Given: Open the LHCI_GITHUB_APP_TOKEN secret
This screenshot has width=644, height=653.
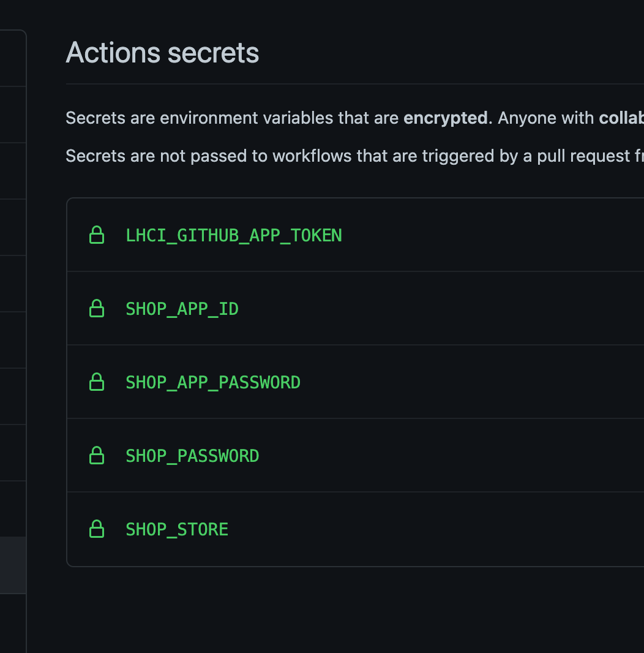Looking at the screenshot, I should pyautogui.click(x=234, y=235).
